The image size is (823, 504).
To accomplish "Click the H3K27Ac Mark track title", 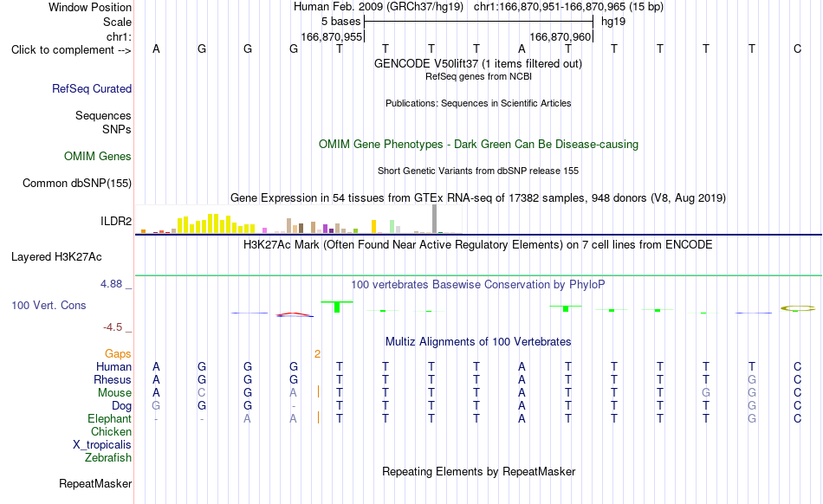I will click(x=477, y=245).
